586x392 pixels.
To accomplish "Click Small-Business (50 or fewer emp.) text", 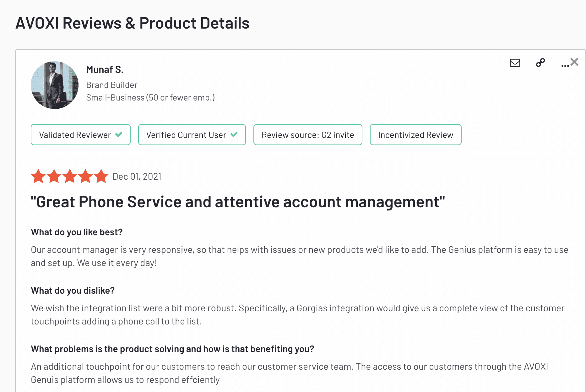I will (150, 98).
